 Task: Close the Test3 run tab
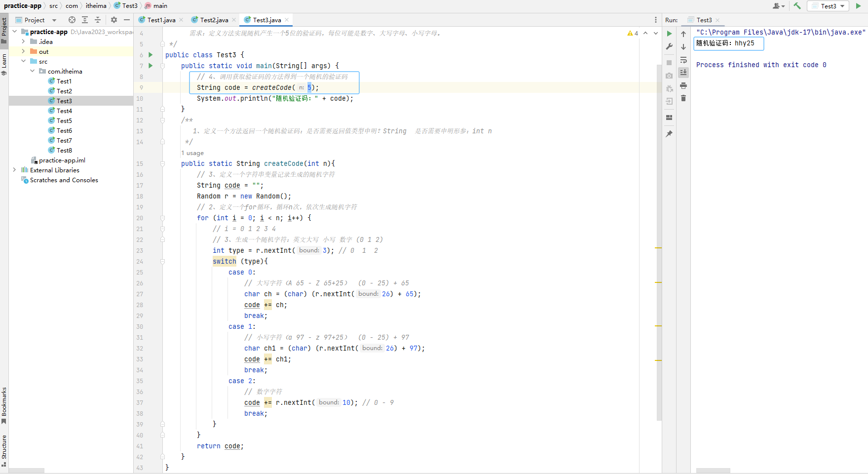717,20
